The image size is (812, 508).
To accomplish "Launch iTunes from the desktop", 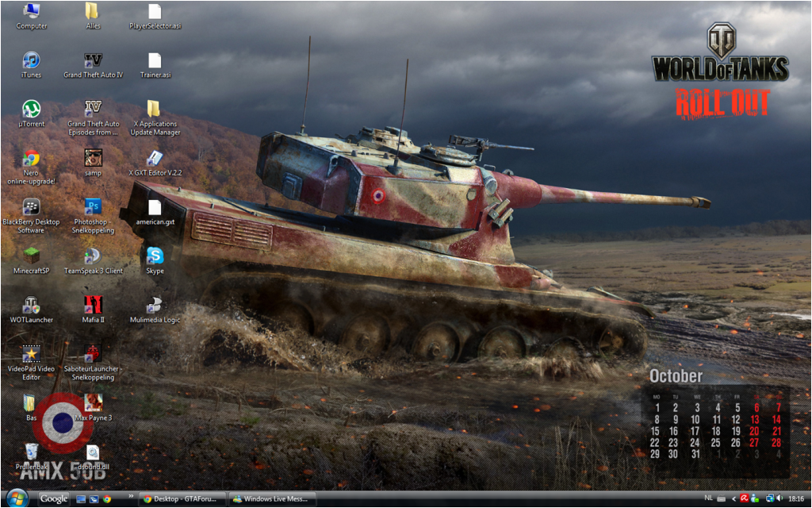I will click(x=31, y=65).
